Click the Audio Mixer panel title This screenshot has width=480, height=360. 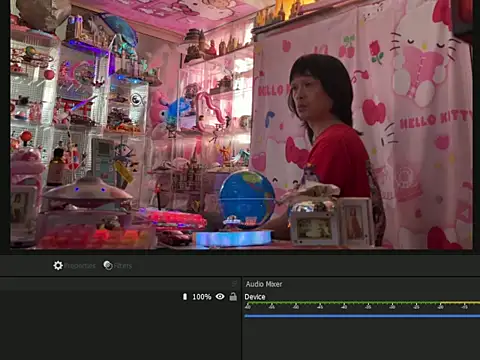click(264, 284)
